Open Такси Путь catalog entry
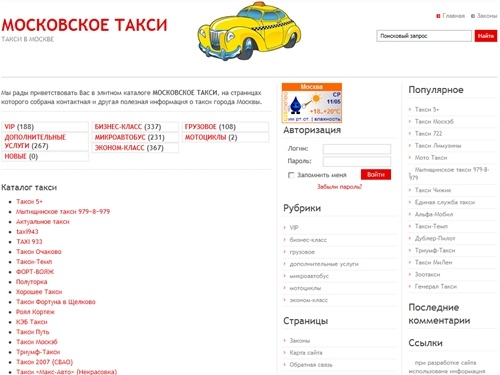This screenshot has height=375, width=500. coord(33,332)
